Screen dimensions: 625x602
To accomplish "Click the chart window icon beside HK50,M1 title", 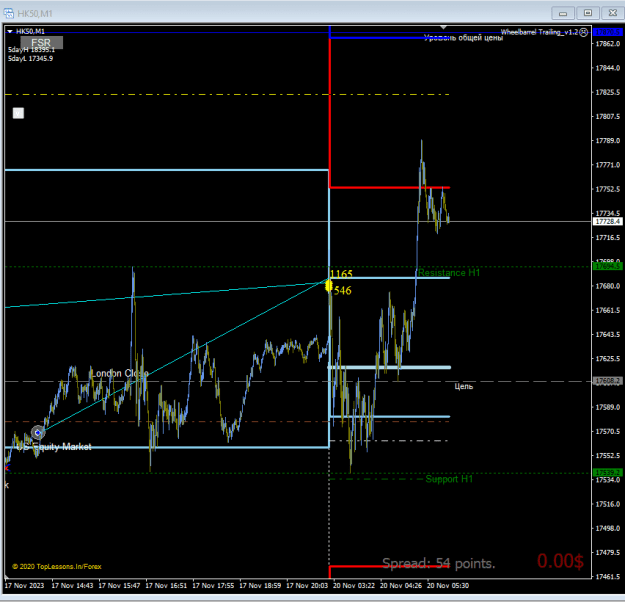I will click(8, 13).
